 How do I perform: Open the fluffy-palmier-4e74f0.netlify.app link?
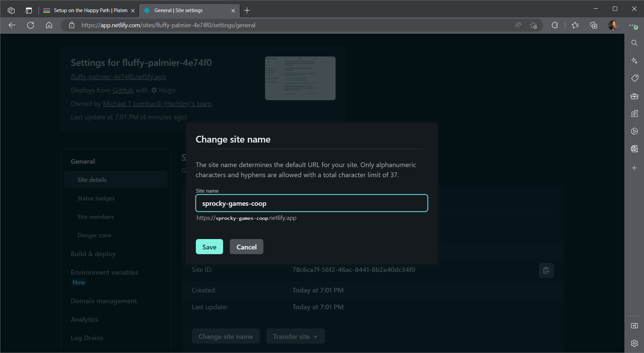coord(118,77)
